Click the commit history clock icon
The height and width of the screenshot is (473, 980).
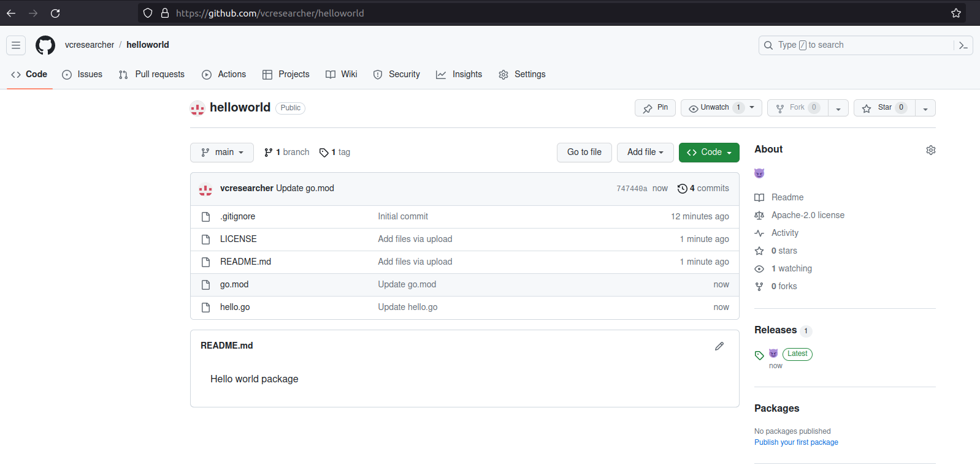pyautogui.click(x=682, y=189)
